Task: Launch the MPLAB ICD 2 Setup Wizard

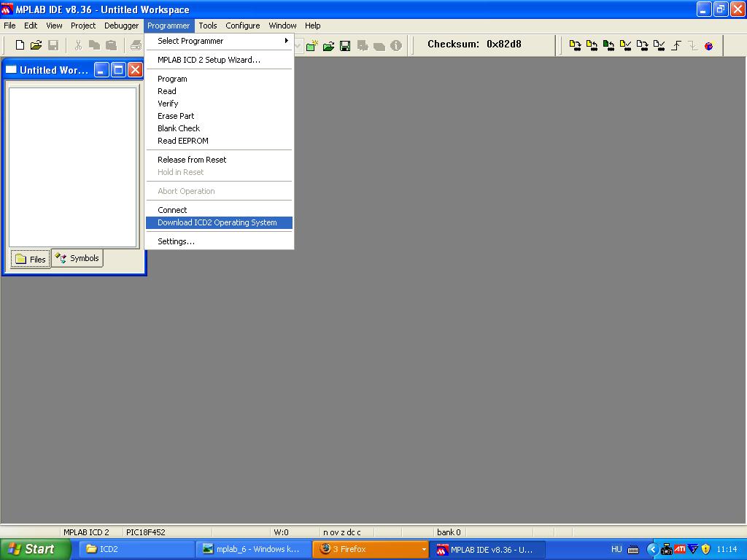Action: point(209,60)
